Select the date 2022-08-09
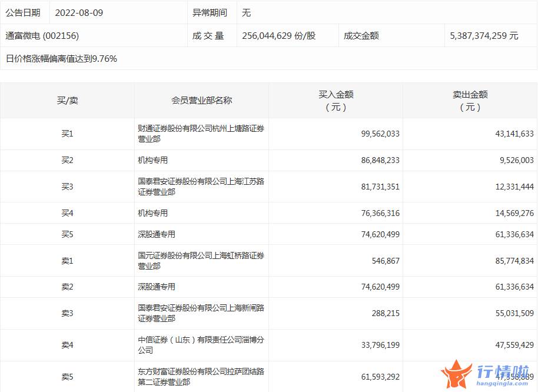Viewport: 538px width, 392px height. pos(79,13)
